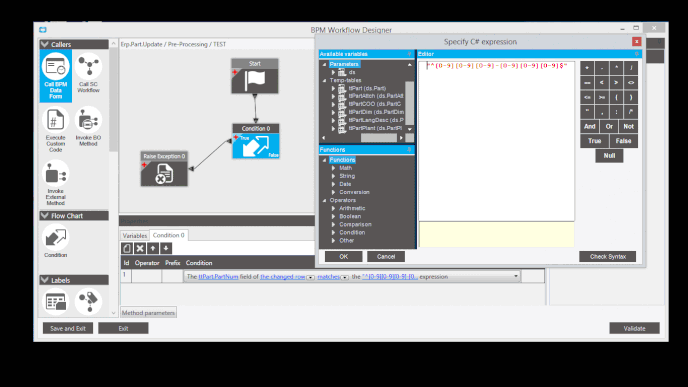
Task: Insert the plus operator in editor
Action: pyautogui.click(x=587, y=68)
